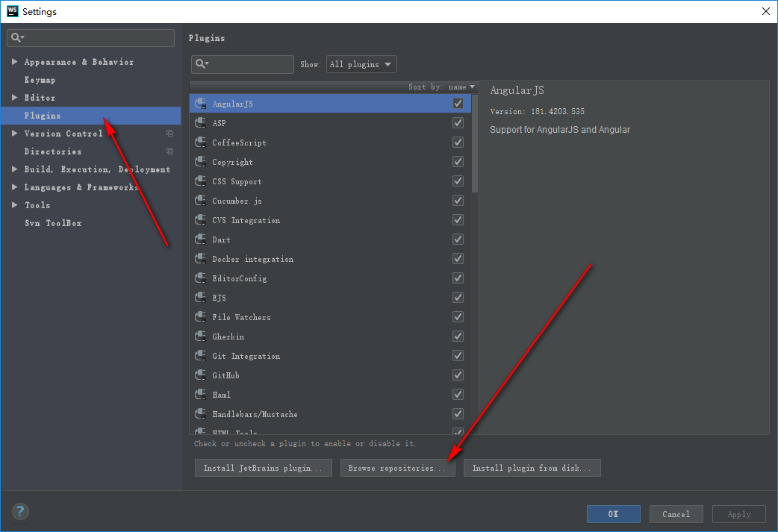The width and height of the screenshot is (778, 532).
Task: Expand the Languages & Frameworks node
Action: (14, 187)
